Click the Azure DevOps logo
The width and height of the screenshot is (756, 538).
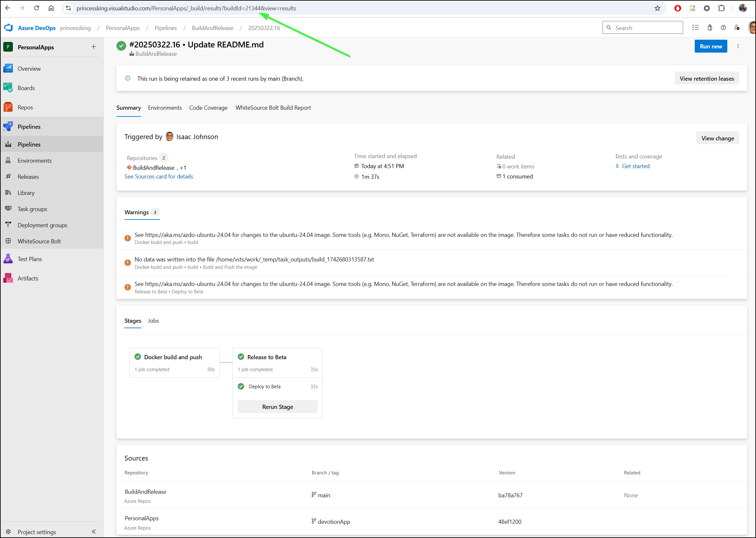9,28
